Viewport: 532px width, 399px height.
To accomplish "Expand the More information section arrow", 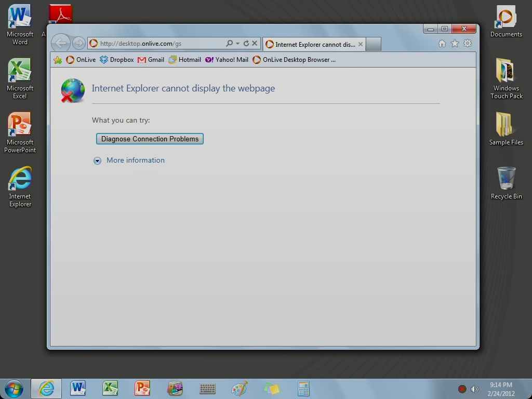I will point(97,161).
